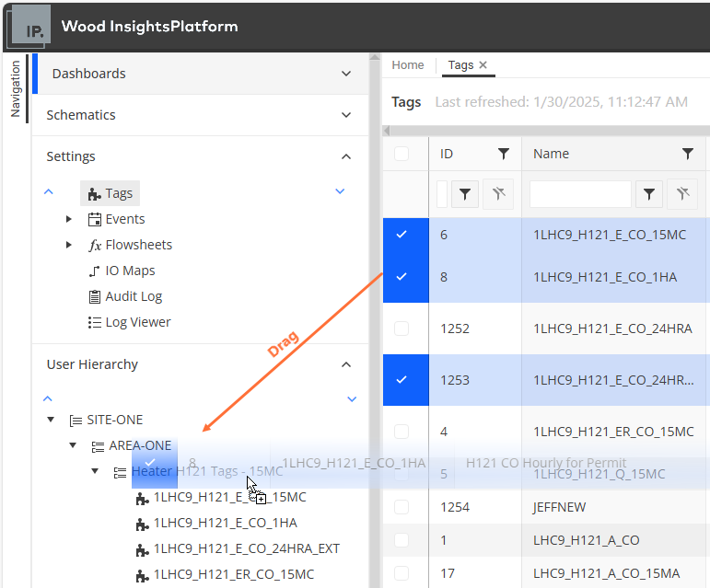The width and height of the screenshot is (710, 588).
Task: Expand the Dashboards section
Action: (x=346, y=74)
